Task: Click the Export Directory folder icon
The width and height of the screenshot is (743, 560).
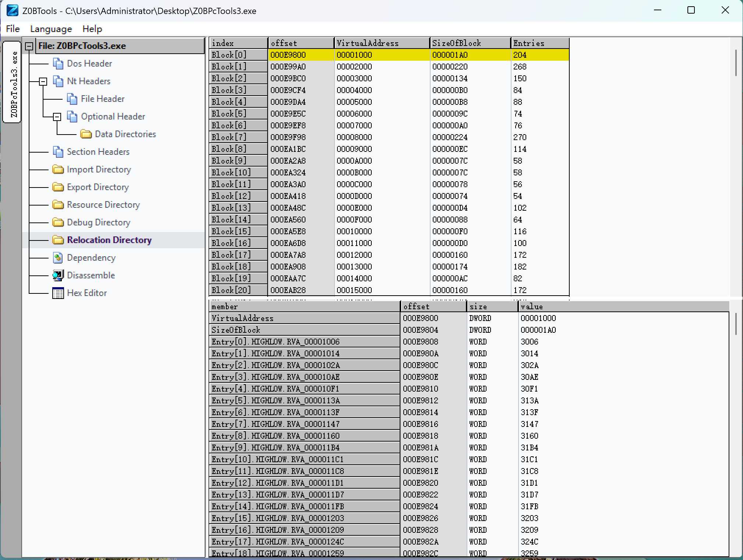Action: click(58, 187)
